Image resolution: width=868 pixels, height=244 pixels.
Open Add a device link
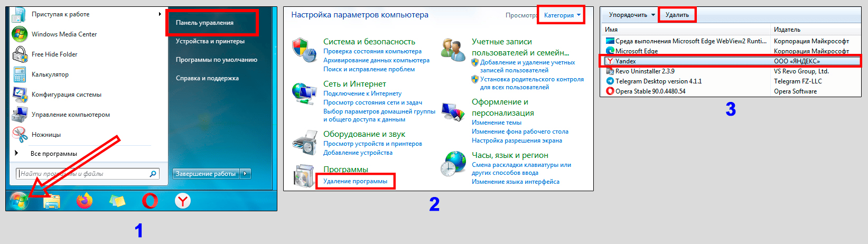[x=358, y=153]
